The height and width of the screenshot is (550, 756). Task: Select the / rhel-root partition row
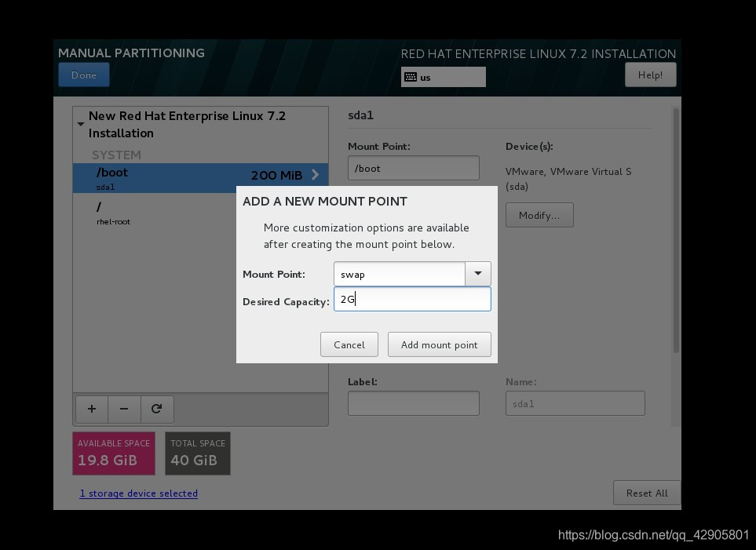[x=155, y=213]
